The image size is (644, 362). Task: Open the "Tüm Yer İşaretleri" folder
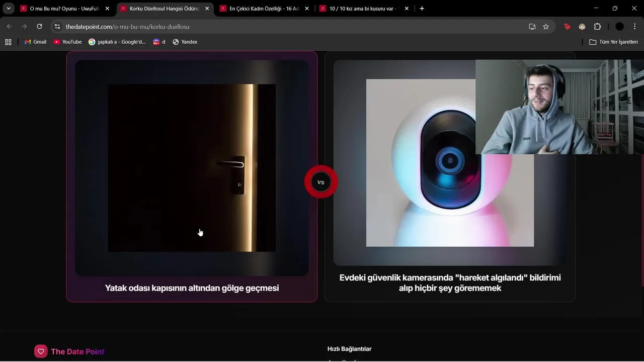tap(613, 42)
